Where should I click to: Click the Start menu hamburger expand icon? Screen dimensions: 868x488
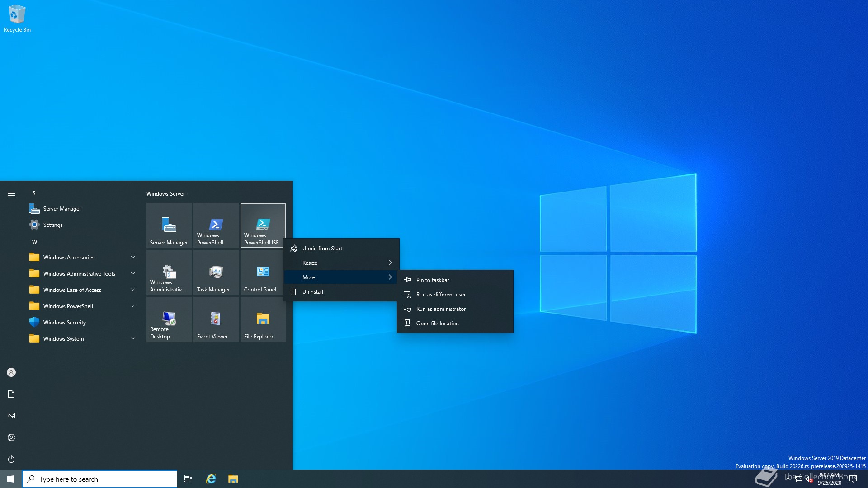(11, 193)
